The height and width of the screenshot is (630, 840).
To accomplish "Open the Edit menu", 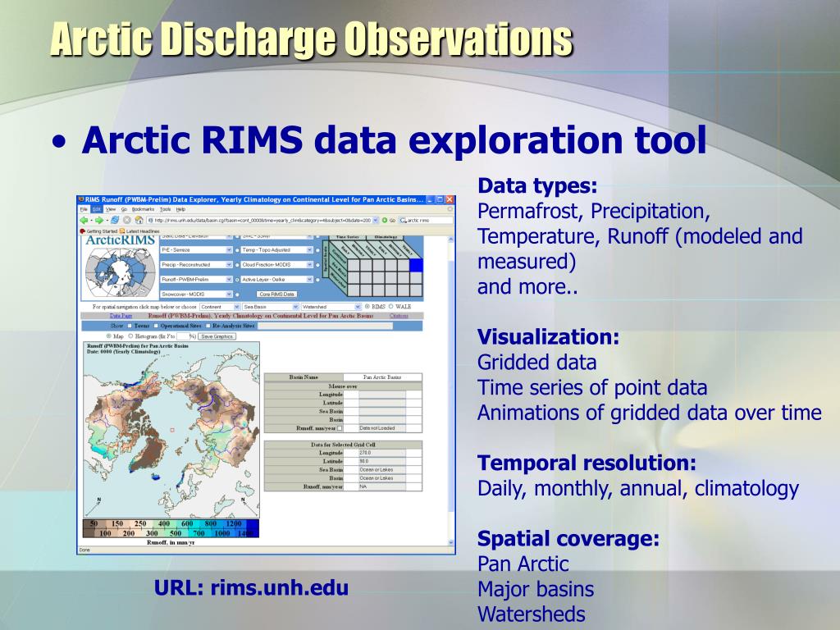I will [97, 209].
